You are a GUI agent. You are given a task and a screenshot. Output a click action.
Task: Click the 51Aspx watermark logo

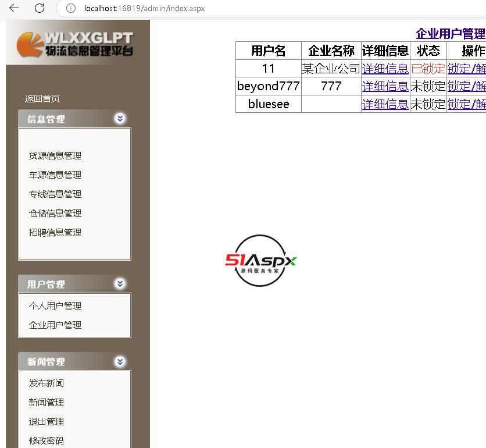point(261,261)
